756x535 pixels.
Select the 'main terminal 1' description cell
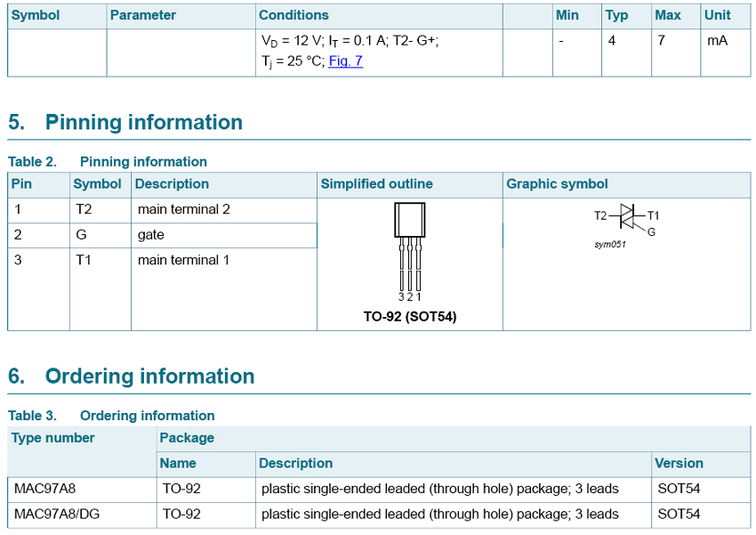[x=184, y=260]
